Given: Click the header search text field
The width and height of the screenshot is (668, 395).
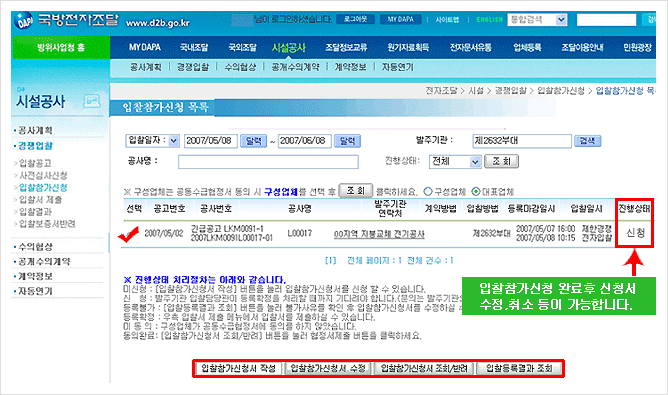Looking at the screenshot, I should click(606, 20).
